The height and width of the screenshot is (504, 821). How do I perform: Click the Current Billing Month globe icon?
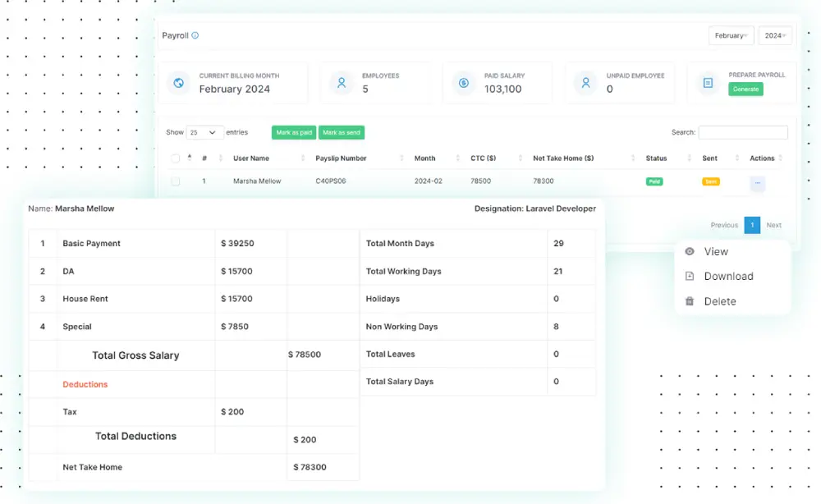click(x=178, y=83)
